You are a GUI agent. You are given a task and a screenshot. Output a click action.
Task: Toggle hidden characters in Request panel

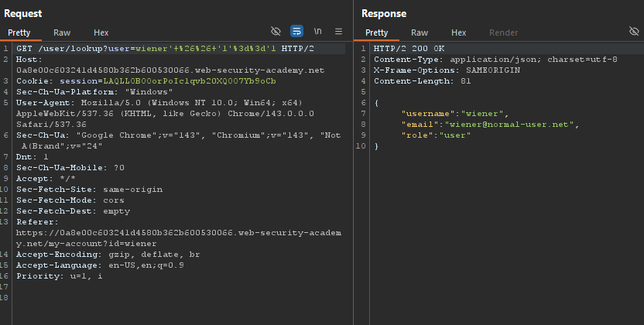[276, 31]
